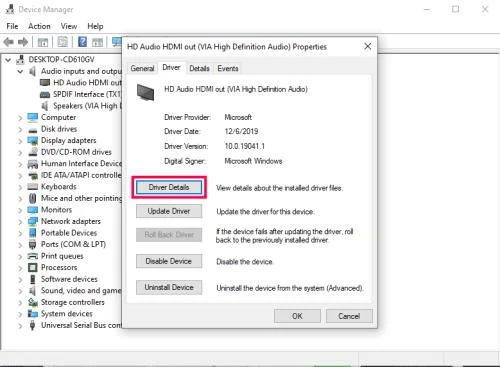Click the DVD/CD-ROM drives category icon
The image size is (500, 367).
pyautogui.click(x=33, y=152)
